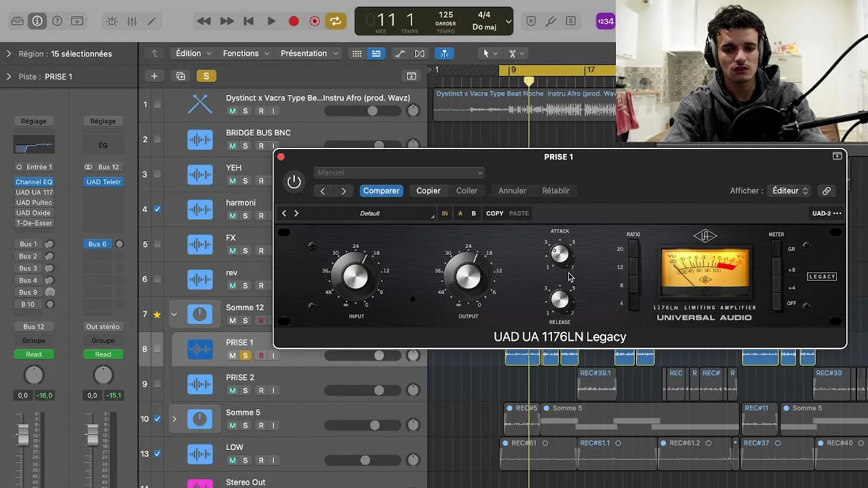Toggle the Inspector info icon
Viewport: 868px width, 488px height.
[x=37, y=21]
